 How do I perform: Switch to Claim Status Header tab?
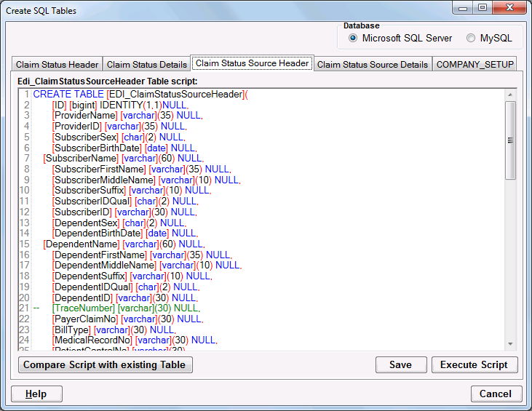pos(56,65)
